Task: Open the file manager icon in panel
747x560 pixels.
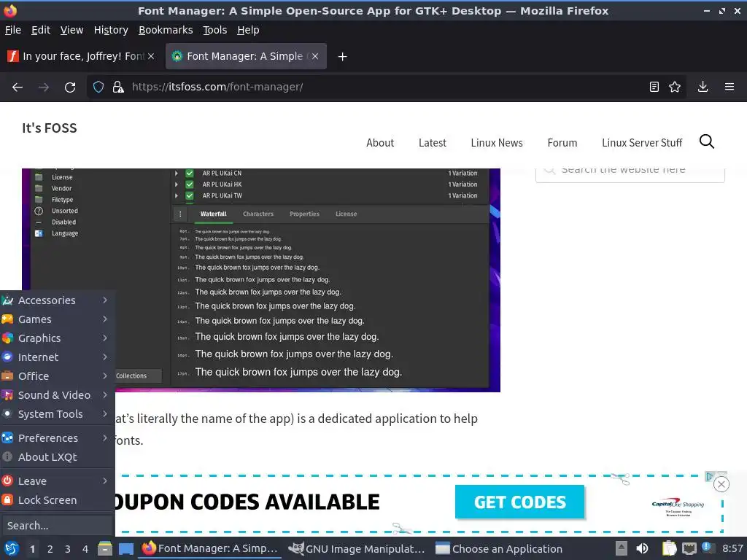Action: pos(105,548)
